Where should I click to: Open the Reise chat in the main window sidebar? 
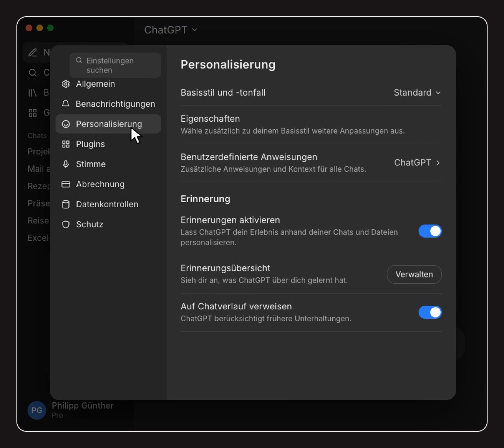(x=38, y=221)
